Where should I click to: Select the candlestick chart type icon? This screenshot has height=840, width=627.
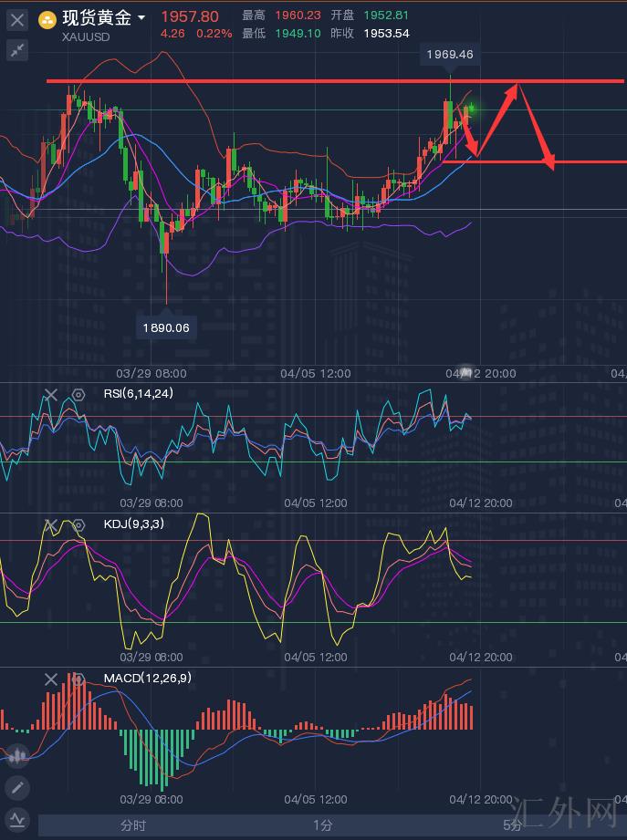(x=17, y=755)
